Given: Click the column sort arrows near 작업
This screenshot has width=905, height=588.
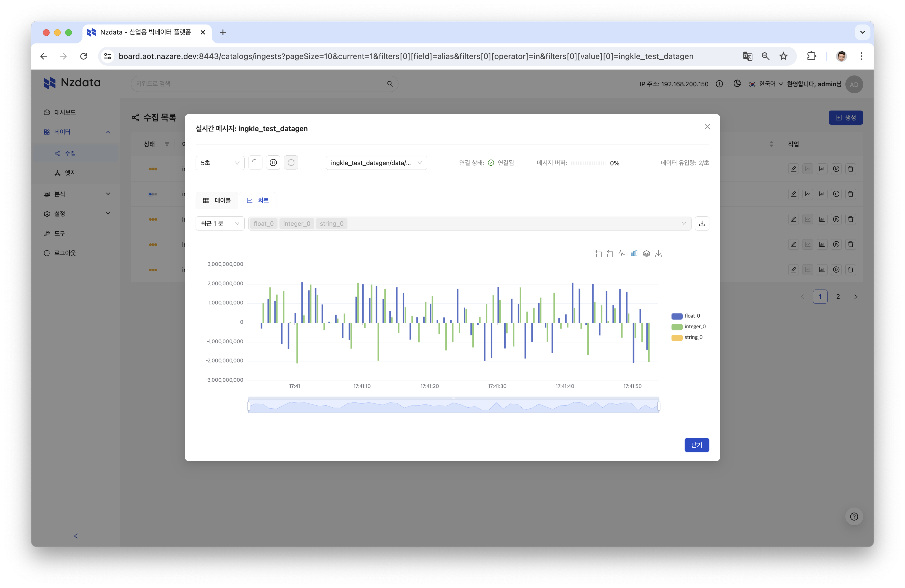Looking at the screenshot, I should (x=771, y=144).
